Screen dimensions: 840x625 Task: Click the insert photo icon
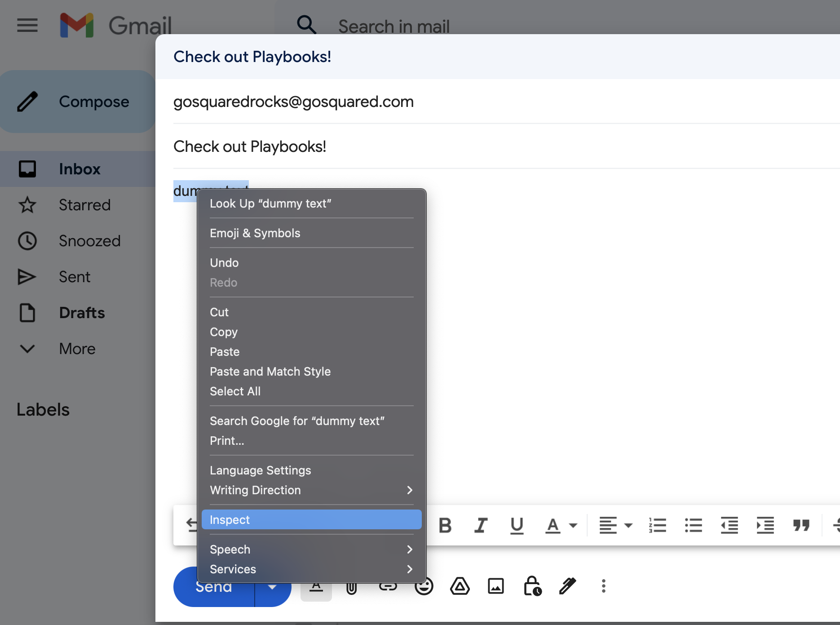pos(496,586)
